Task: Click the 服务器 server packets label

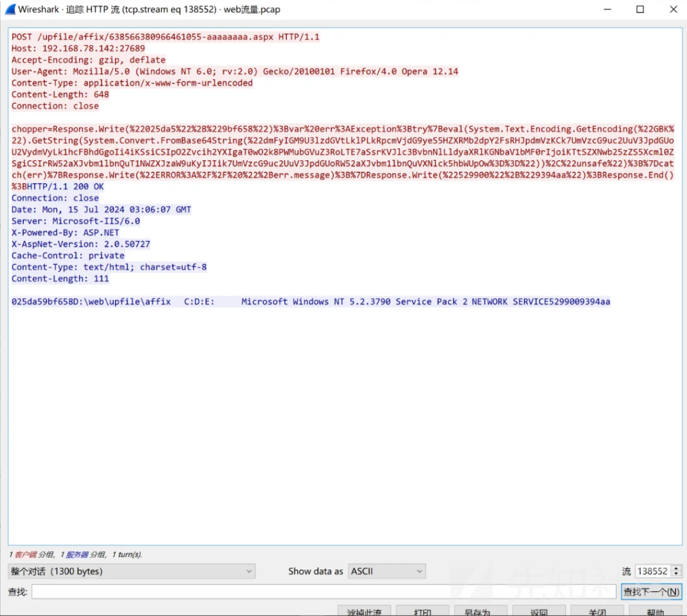Action: pos(77,555)
